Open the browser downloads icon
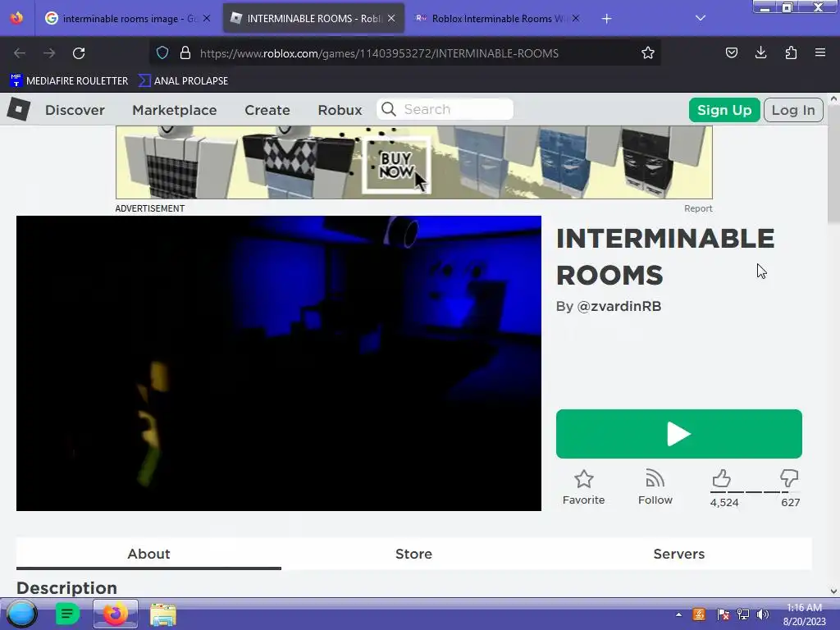 coord(760,52)
